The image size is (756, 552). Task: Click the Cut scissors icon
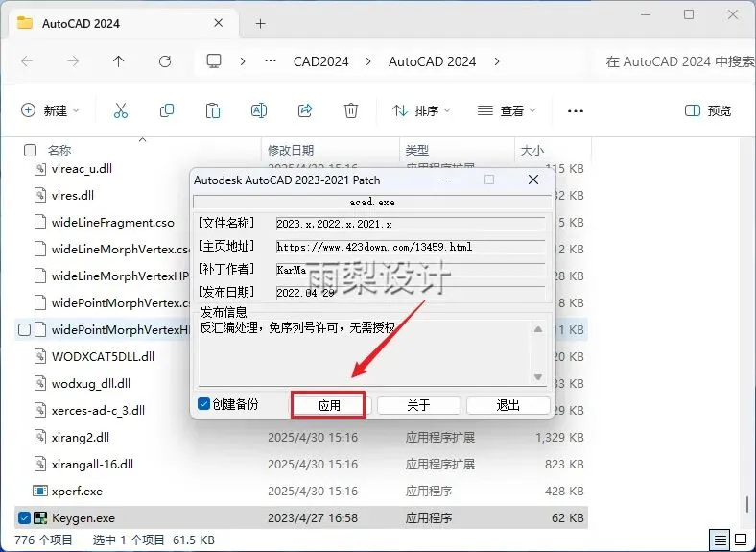click(x=121, y=110)
